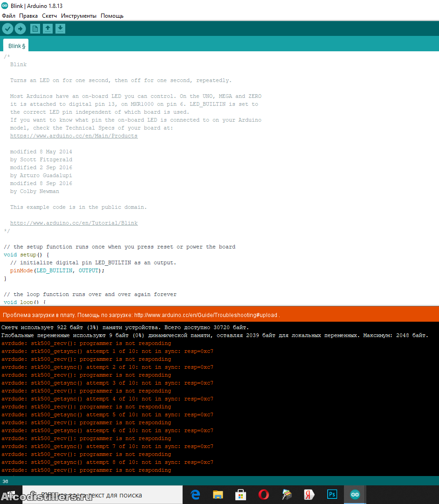This screenshot has height=504, width=439.
Task: Click the comment 'initialize digital pin LED_BUILTIN'
Action: 93,262
